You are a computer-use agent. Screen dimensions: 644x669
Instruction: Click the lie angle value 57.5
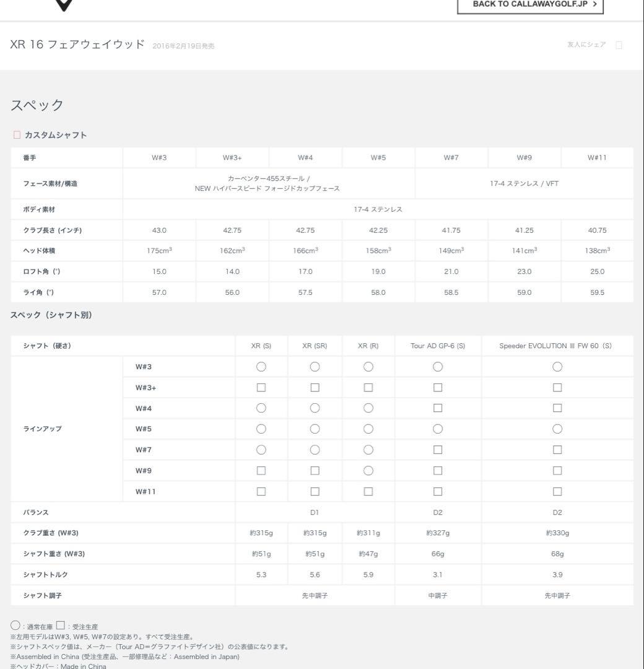click(305, 292)
